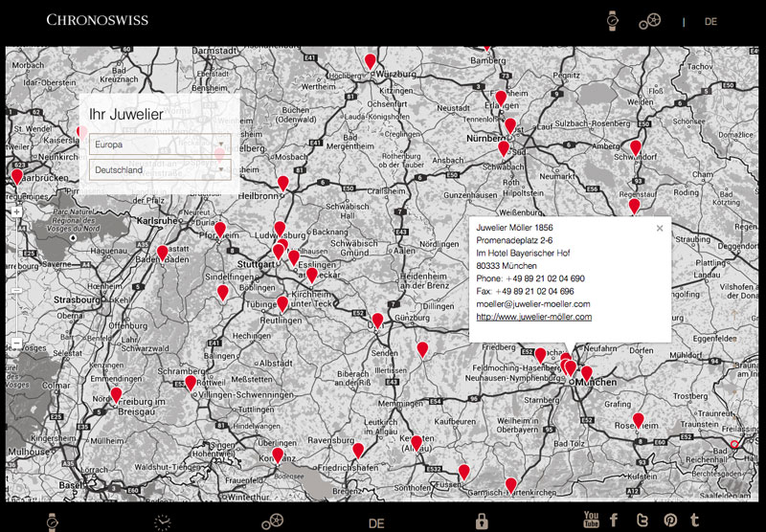Open the YouTube link in footer
766x532 pixels.
click(x=591, y=520)
